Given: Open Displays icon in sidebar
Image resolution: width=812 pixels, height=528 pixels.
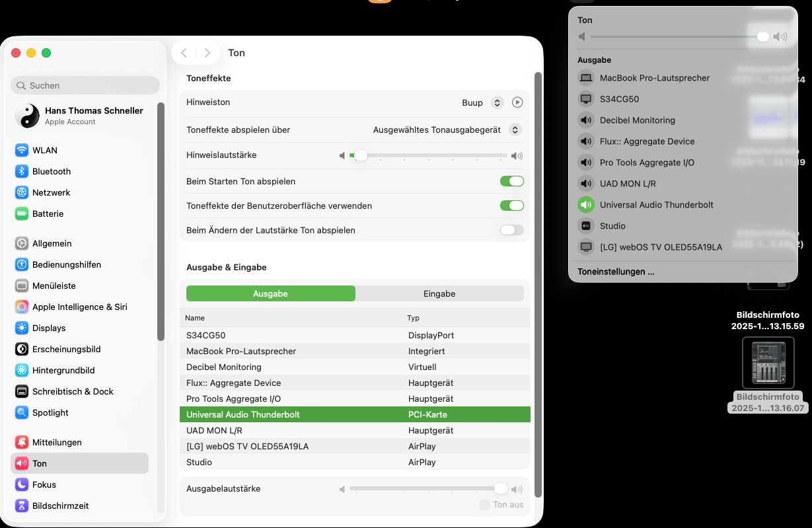Looking at the screenshot, I should 22,328.
